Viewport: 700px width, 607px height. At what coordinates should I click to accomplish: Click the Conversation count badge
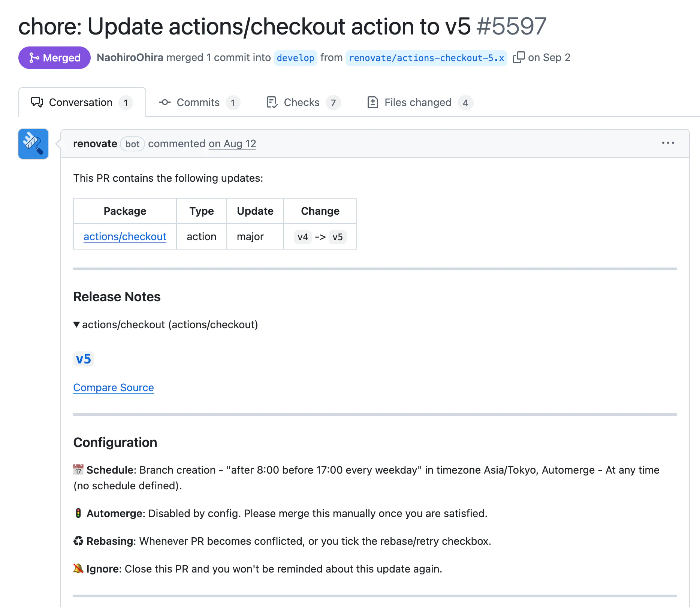(x=126, y=103)
